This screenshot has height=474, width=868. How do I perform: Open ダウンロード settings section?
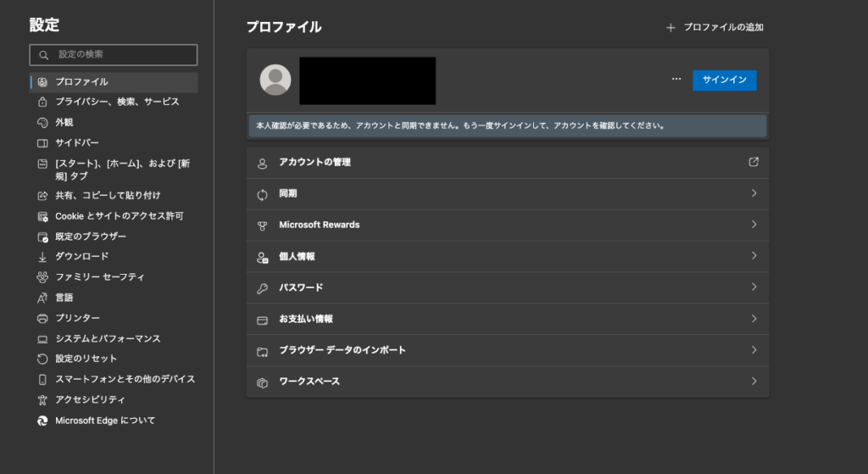[81, 256]
